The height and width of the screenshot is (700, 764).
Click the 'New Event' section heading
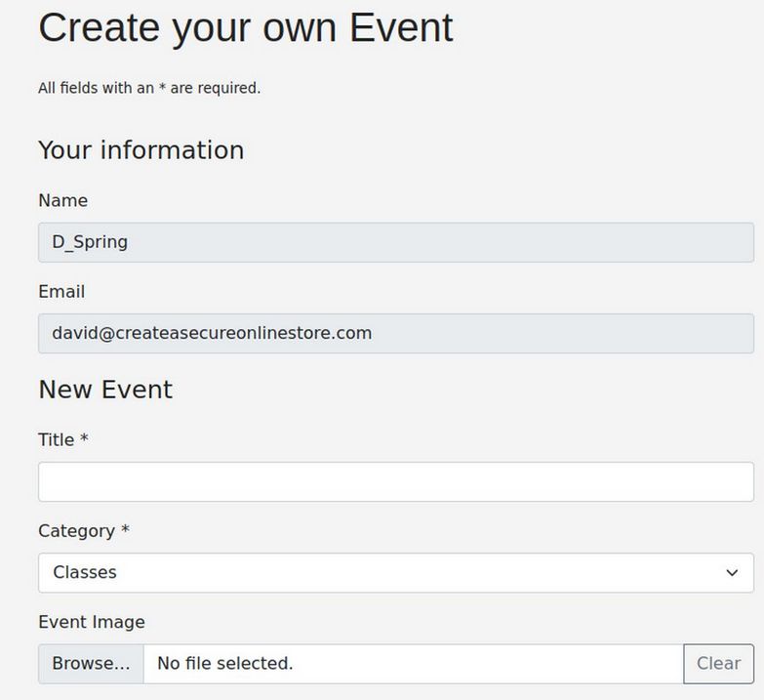[x=105, y=390]
